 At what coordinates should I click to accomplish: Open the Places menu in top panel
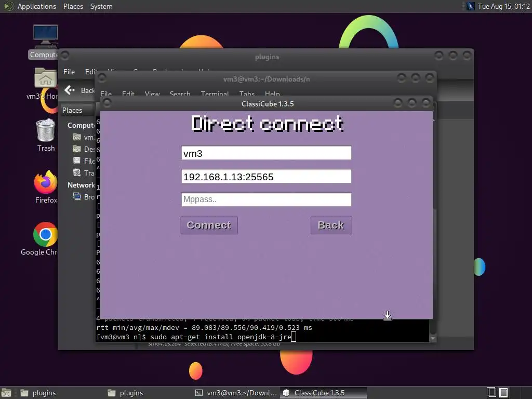tap(73, 6)
